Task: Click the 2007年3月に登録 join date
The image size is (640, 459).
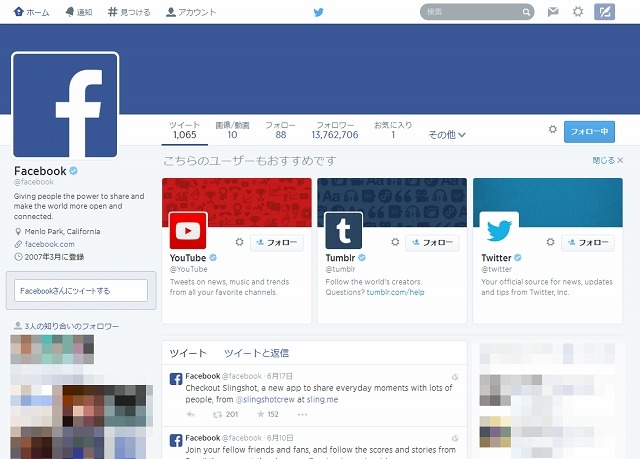Action: point(54,257)
